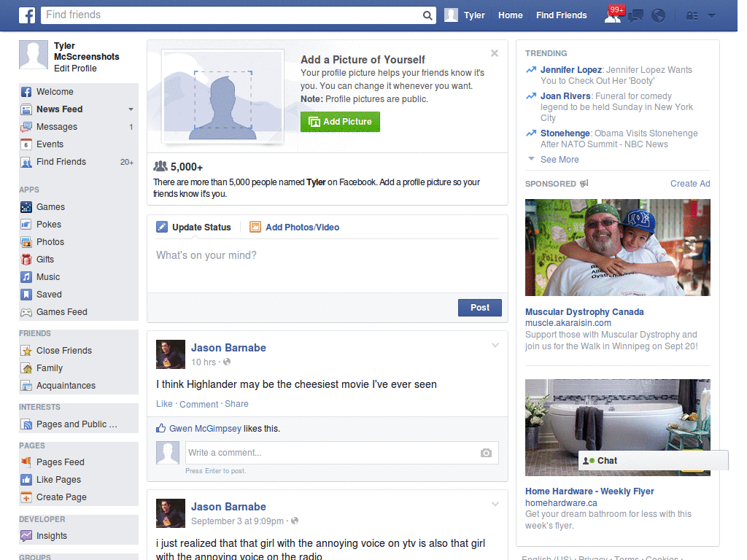
Task: Click the Find friends search field
Action: [x=232, y=15]
